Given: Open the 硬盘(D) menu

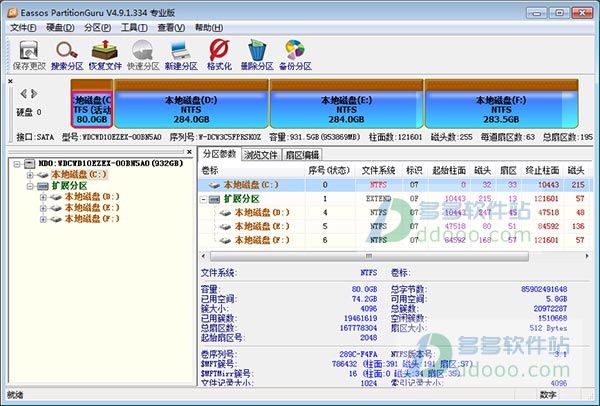Looking at the screenshot, I should click(60, 28).
